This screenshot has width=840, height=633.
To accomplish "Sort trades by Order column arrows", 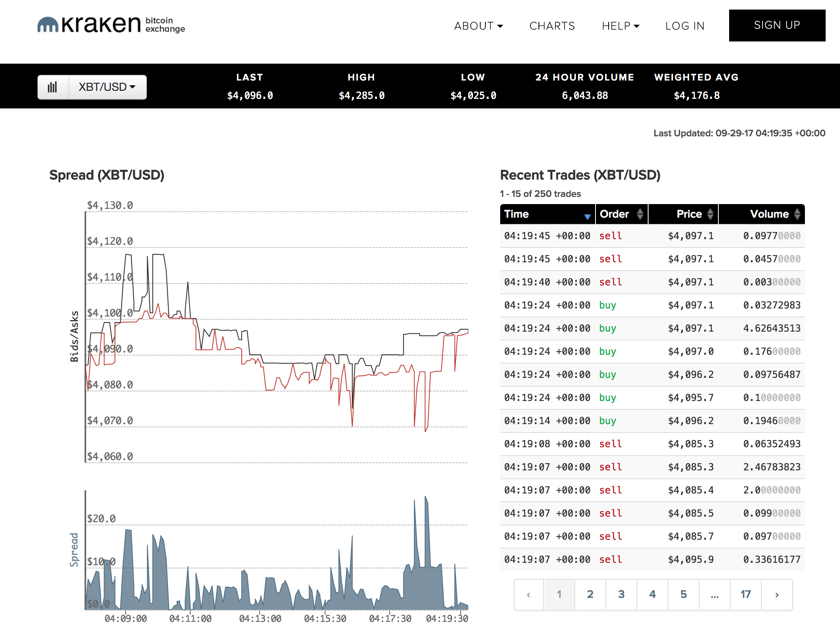I will (x=640, y=214).
